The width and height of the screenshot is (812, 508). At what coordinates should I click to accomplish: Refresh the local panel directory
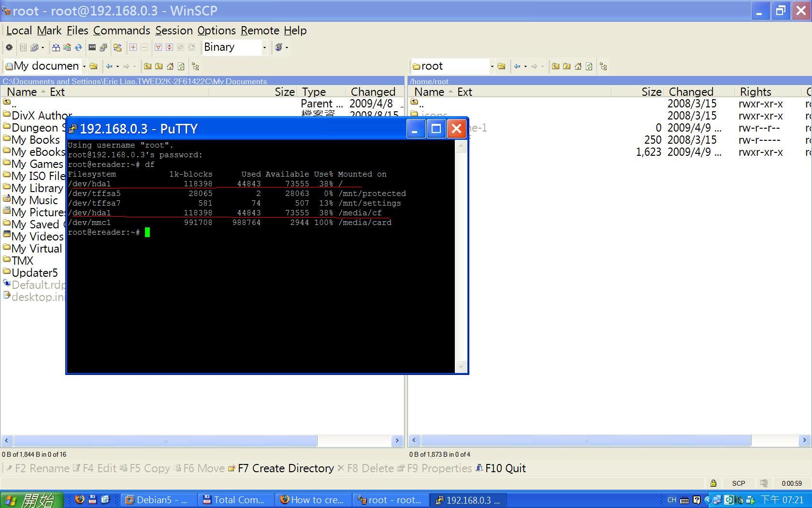pyautogui.click(x=181, y=66)
